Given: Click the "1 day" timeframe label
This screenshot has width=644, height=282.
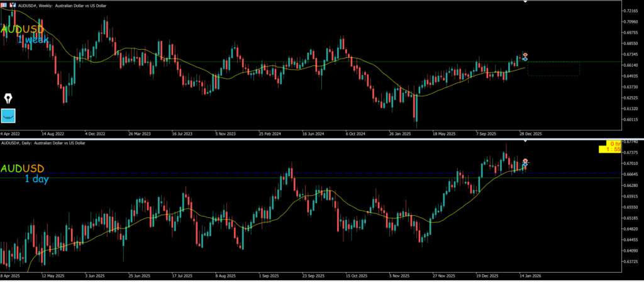Looking at the screenshot, I should point(35,180).
